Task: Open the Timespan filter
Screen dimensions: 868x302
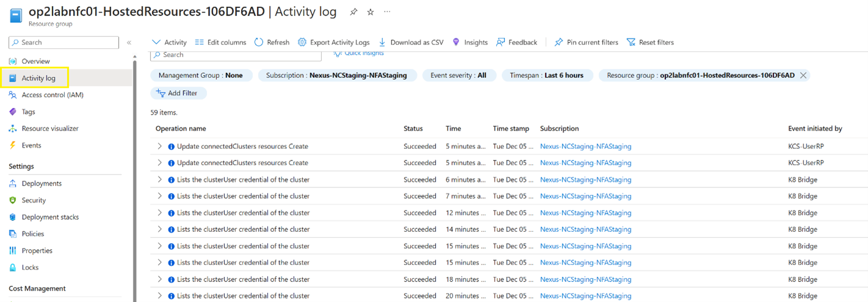Action: coord(547,76)
